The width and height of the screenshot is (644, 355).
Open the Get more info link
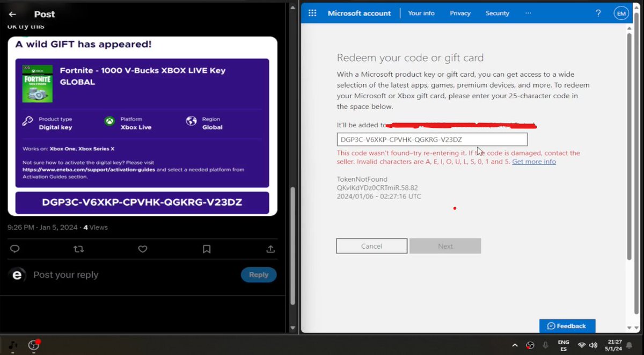tap(534, 162)
